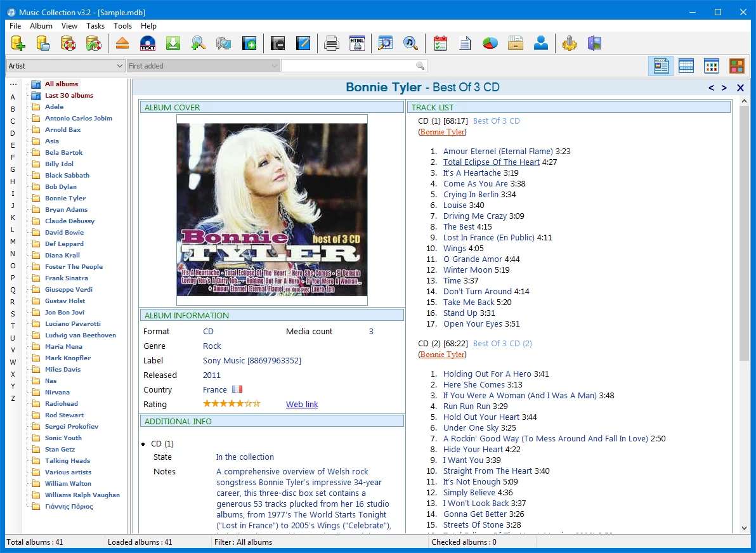Click the calendar checklist icon
Screen dimensions: 756x553
pos(440,43)
